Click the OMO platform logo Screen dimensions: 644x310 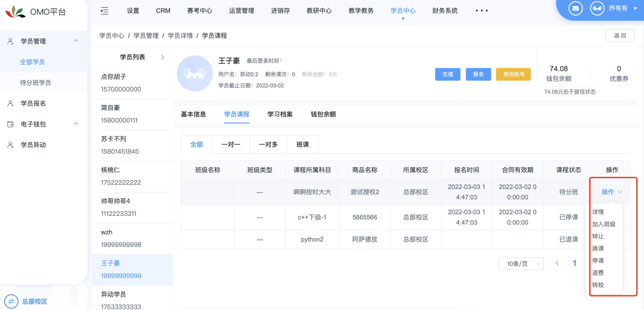(16, 11)
